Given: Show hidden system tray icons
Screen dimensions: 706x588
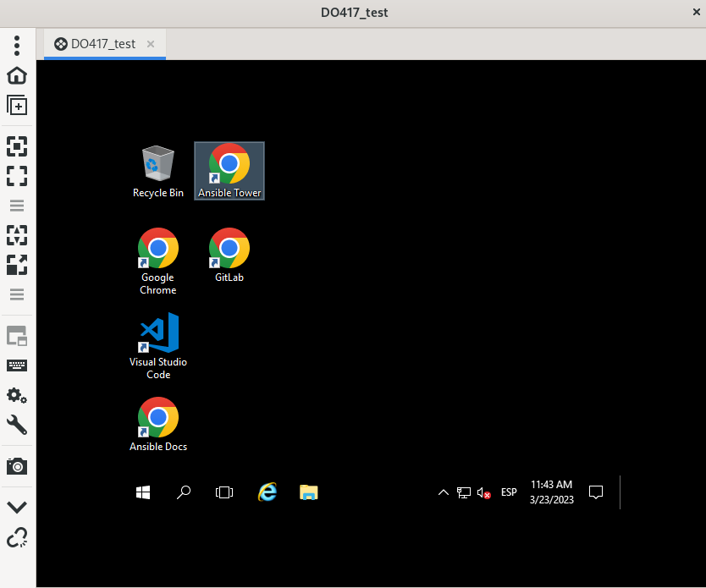Looking at the screenshot, I should [x=443, y=492].
